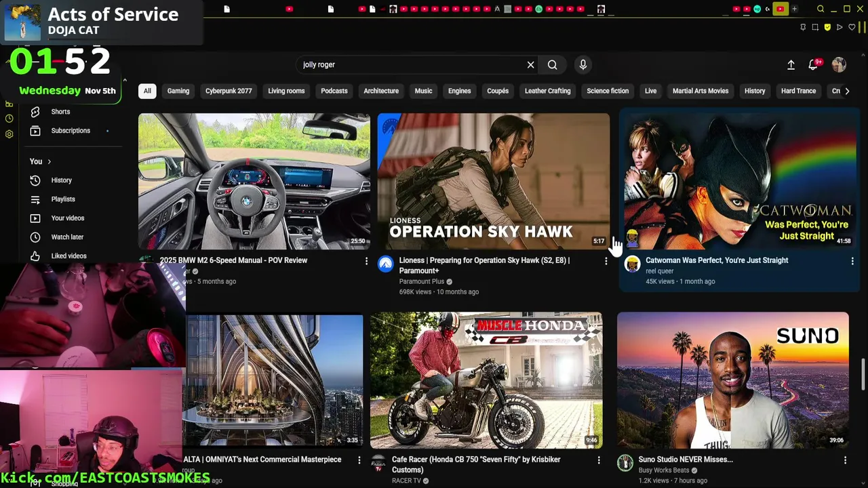
Task: Click the browser sidebar settings gear
Action: [9, 134]
